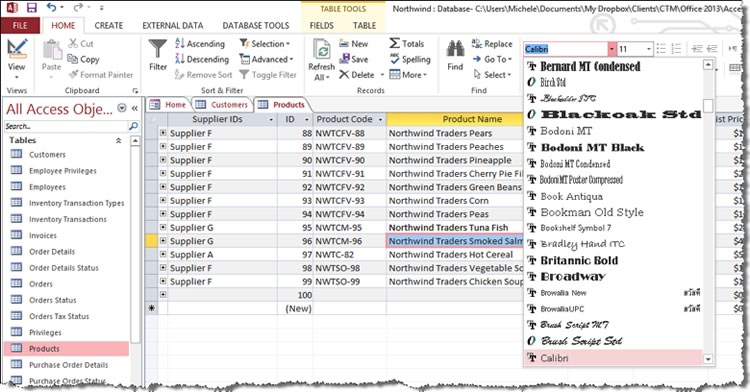Image resolution: width=750 pixels, height=392 pixels.
Task: Click the navigation pane scroll up arrow
Action: [135, 141]
